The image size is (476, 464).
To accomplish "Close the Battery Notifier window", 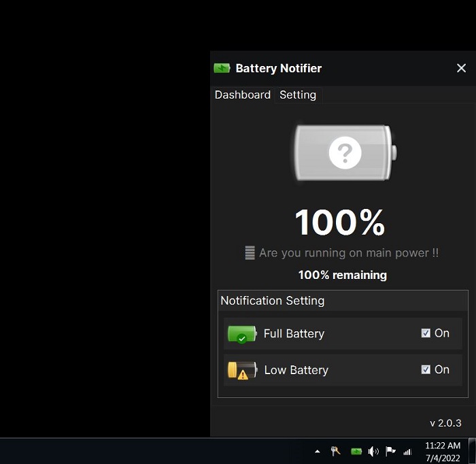I will pos(461,68).
